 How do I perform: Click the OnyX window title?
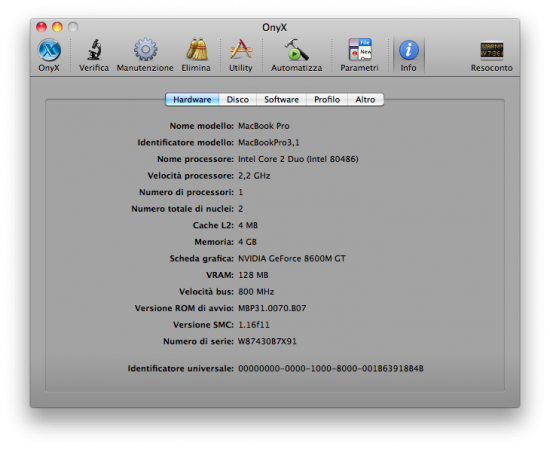(275, 27)
